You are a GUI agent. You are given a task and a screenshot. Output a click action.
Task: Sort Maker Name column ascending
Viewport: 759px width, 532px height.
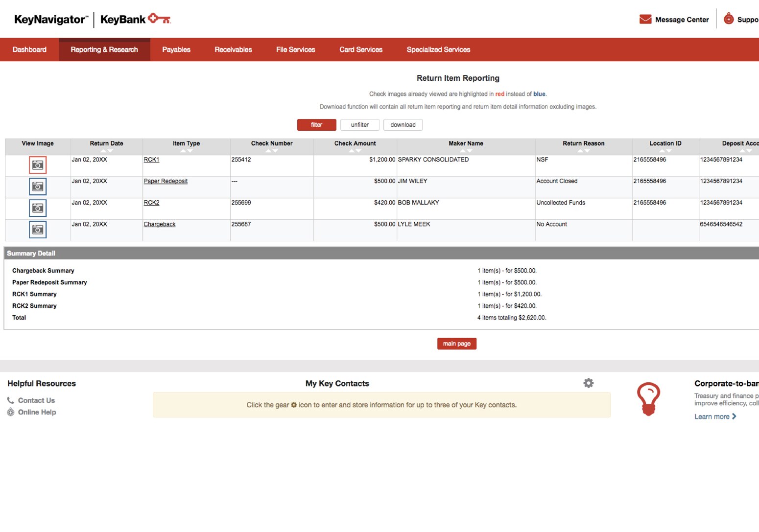pyautogui.click(x=463, y=151)
